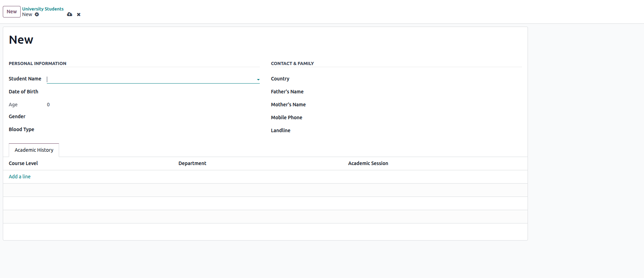Add a line in Academic History
This screenshot has height=278, width=644.
point(20,177)
